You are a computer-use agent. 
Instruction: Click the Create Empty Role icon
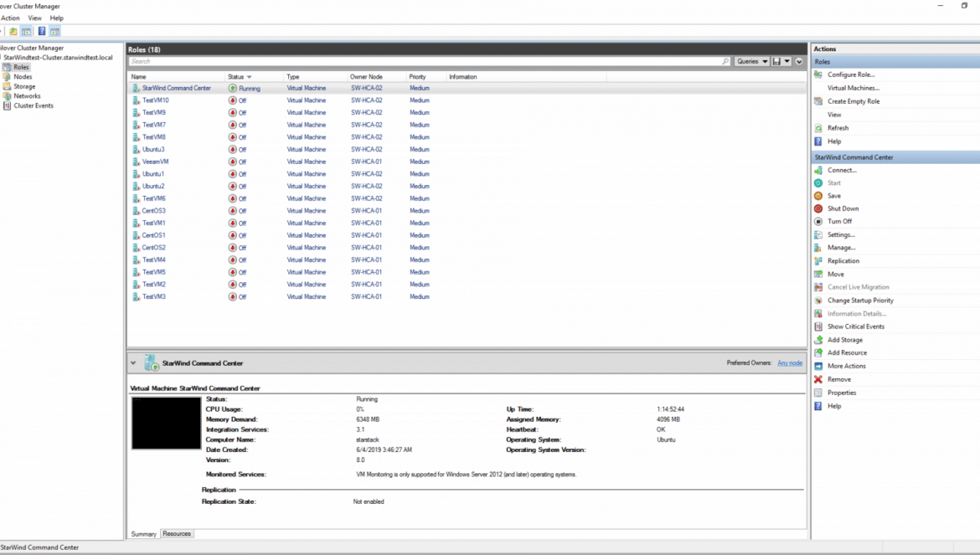[818, 101]
